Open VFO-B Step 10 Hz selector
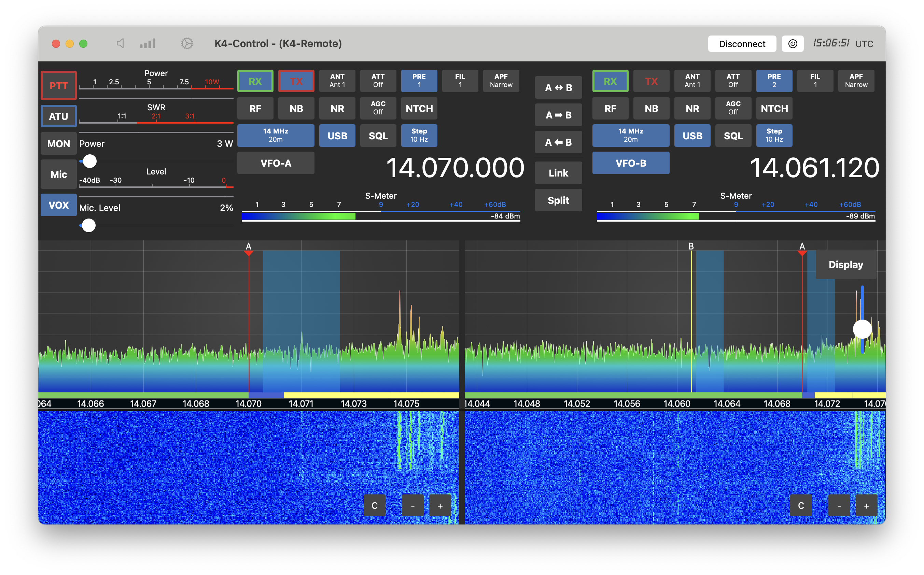 [x=774, y=135]
